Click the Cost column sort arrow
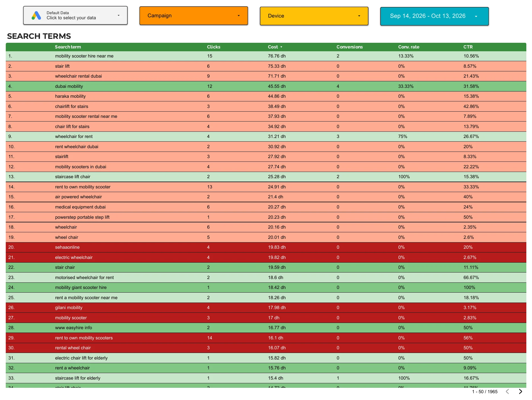The width and height of the screenshot is (532, 400). (x=281, y=47)
